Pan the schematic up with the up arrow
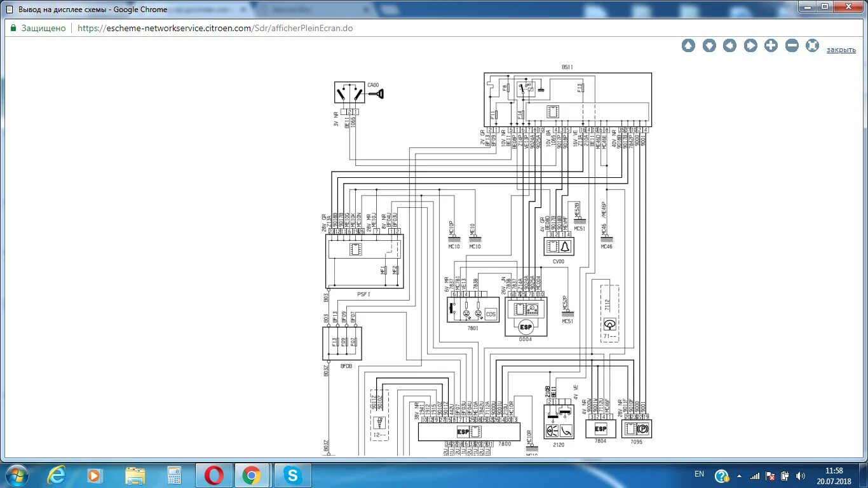This screenshot has width=868, height=488. point(688,46)
